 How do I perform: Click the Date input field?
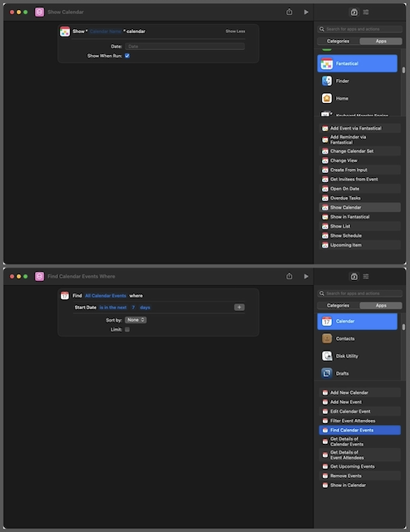(185, 47)
